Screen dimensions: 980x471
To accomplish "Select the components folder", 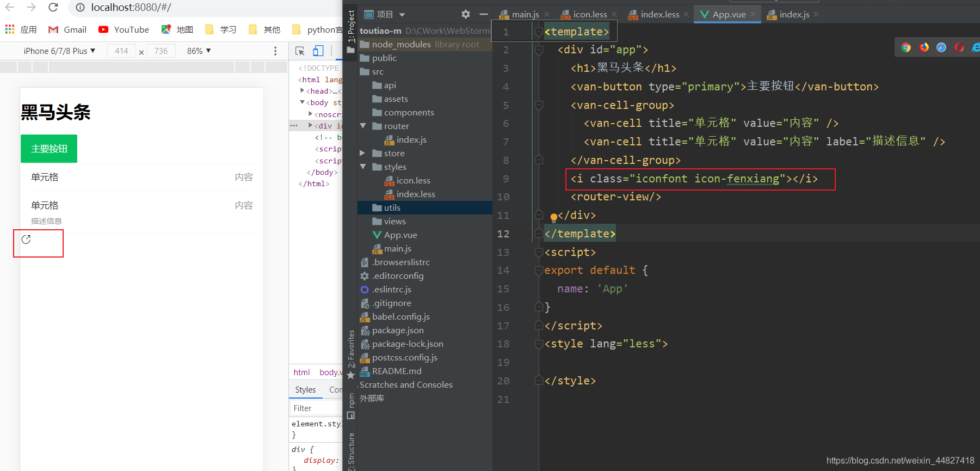I will [409, 112].
